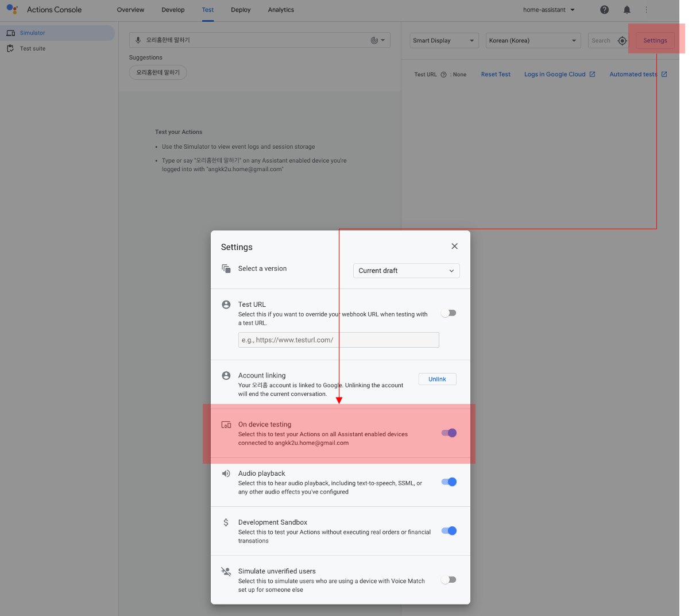Screen dimensions: 692x616
Task: Click the Select a version icon
Action: point(226,268)
